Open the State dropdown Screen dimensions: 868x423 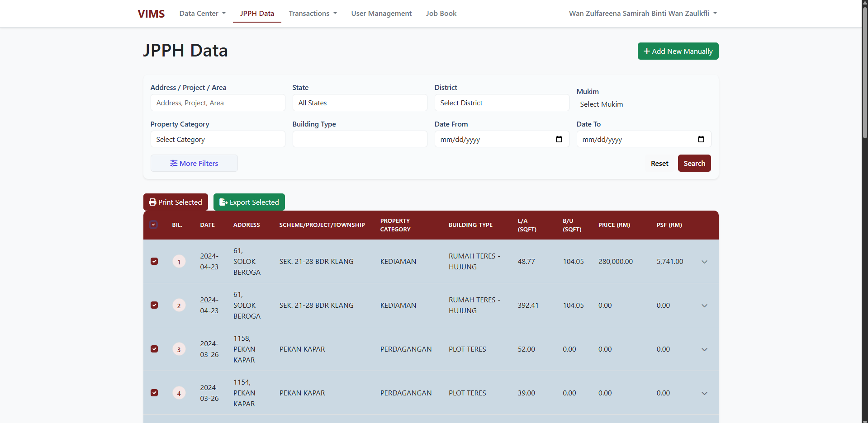360,103
